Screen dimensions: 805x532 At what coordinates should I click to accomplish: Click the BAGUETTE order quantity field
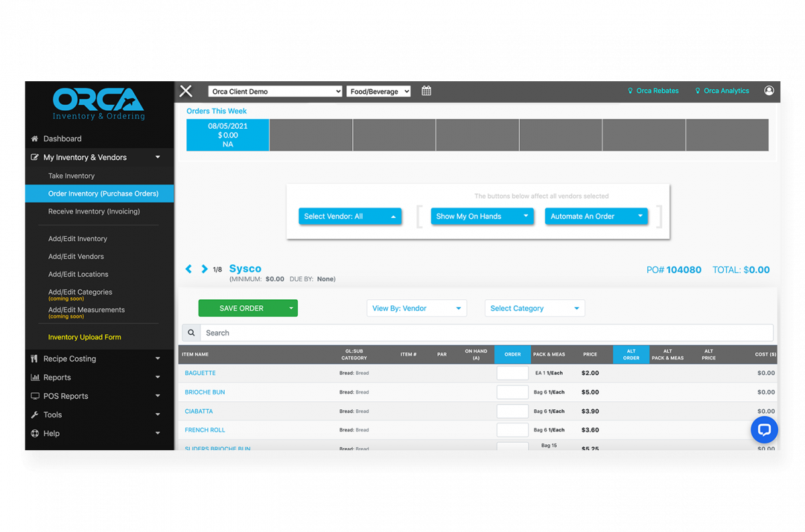click(513, 373)
